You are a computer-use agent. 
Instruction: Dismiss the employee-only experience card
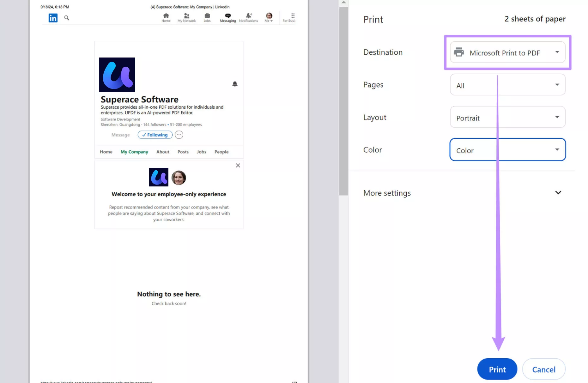[x=238, y=165]
